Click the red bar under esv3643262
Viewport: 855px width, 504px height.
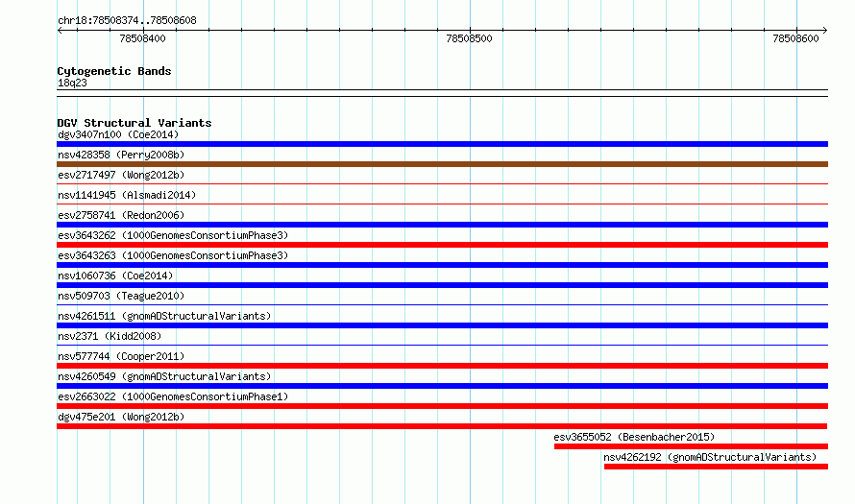point(442,245)
